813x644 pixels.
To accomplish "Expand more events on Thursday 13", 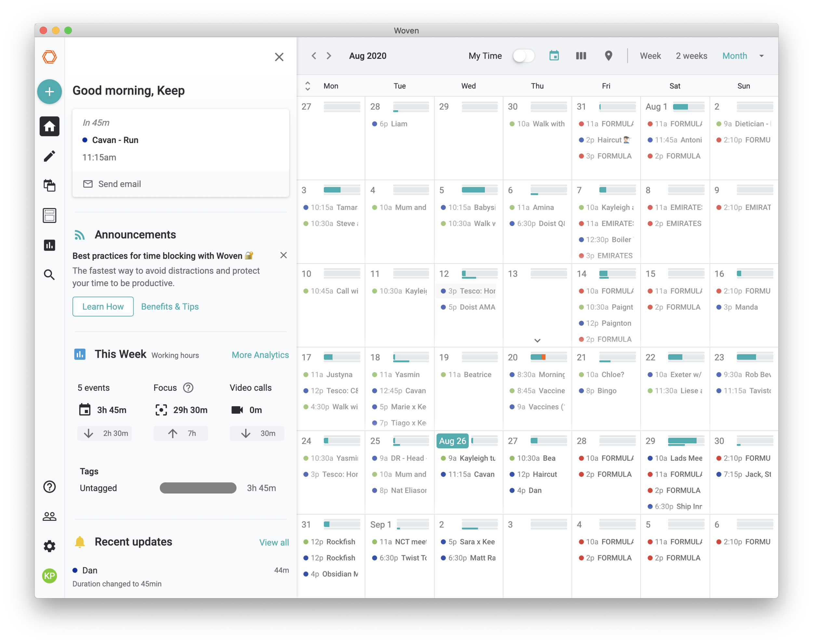I will point(537,341).
